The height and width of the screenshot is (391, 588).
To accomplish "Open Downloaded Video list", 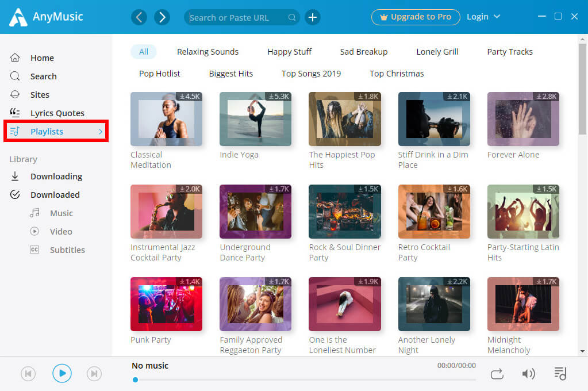I will [62, 232].
